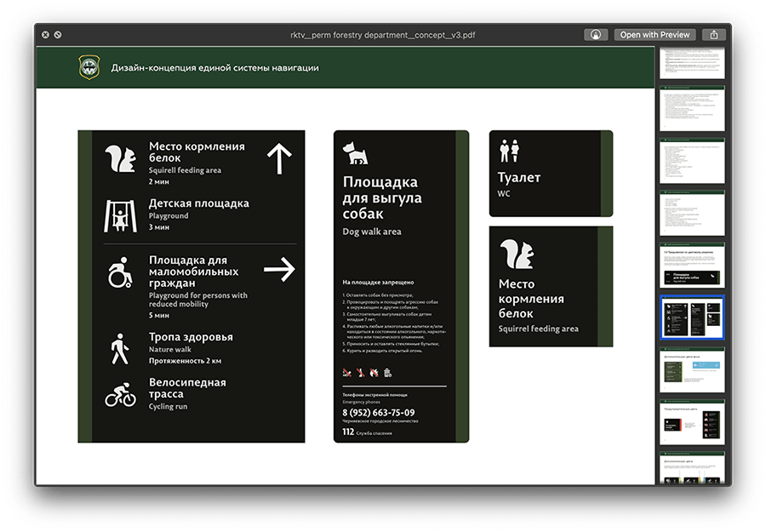
Task: Click the forestry department emblem logo
Action: click(89, 67)
